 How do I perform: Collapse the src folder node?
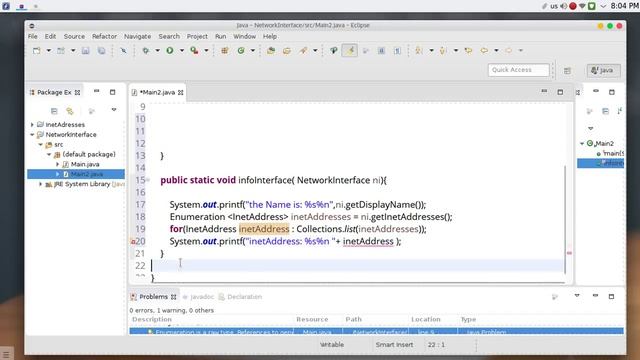tap(40, 144)
